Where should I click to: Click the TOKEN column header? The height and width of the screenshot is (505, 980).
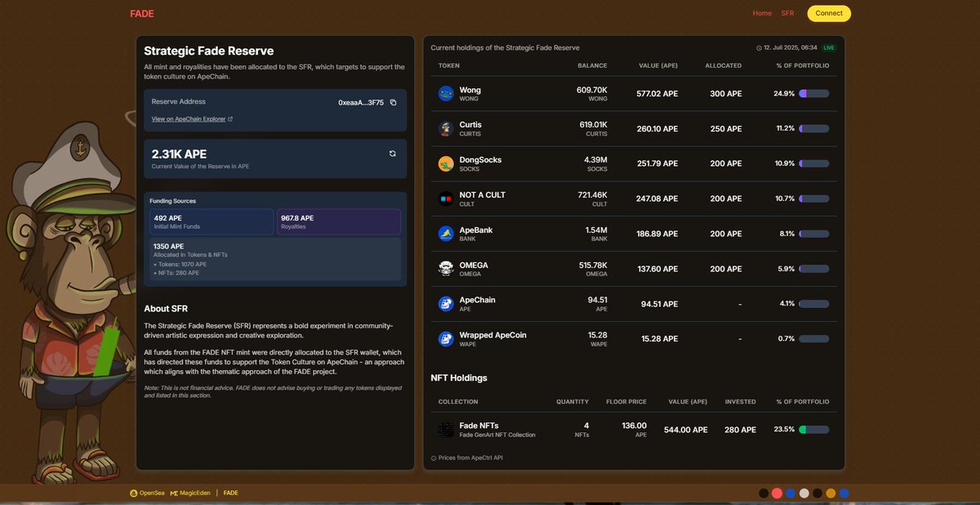click(449, 65)
